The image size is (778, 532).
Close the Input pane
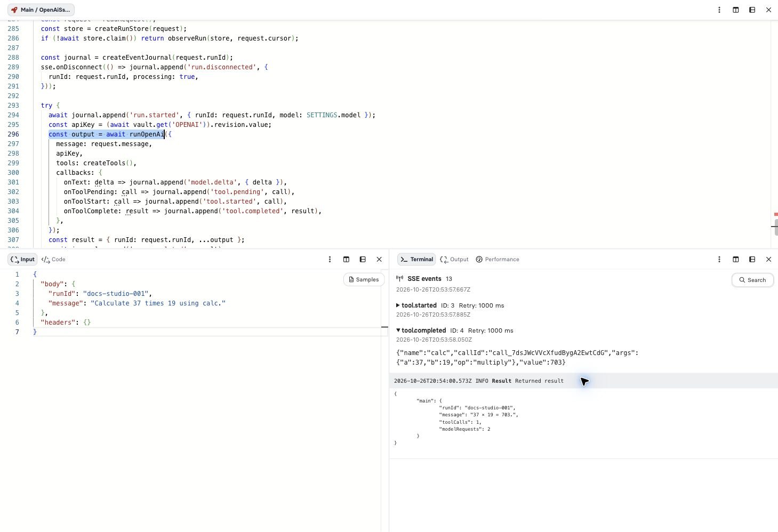(x=379, y=259)
